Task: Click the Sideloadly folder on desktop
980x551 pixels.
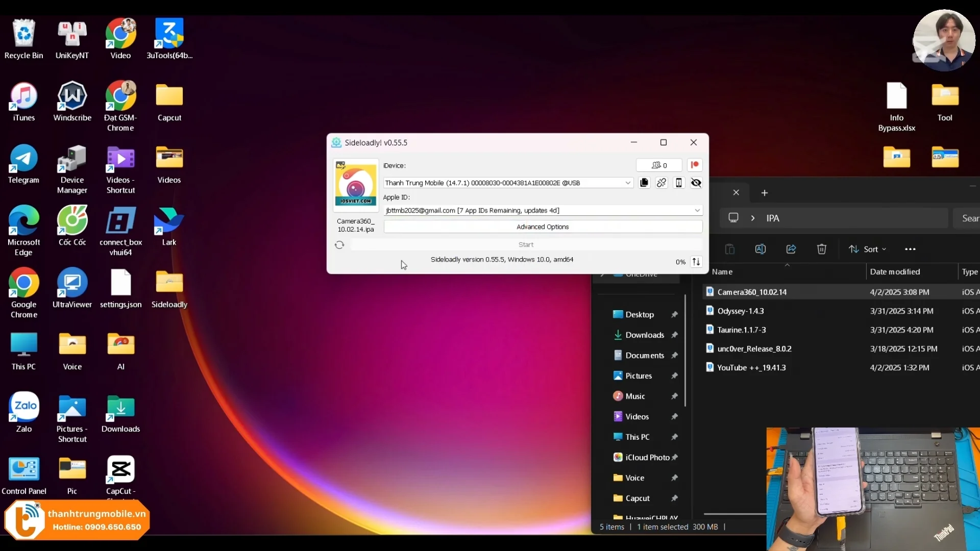Action: 169,288
